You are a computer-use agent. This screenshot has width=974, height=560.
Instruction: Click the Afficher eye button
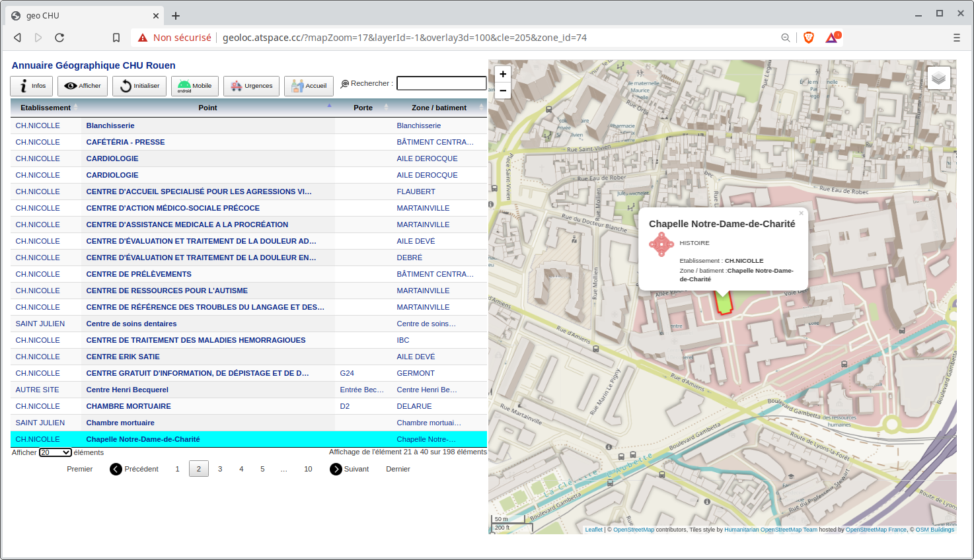(83, 86)
